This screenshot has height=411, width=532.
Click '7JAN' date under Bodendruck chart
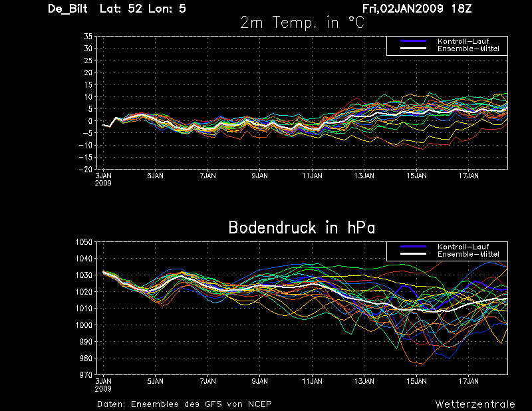[207, 382]
